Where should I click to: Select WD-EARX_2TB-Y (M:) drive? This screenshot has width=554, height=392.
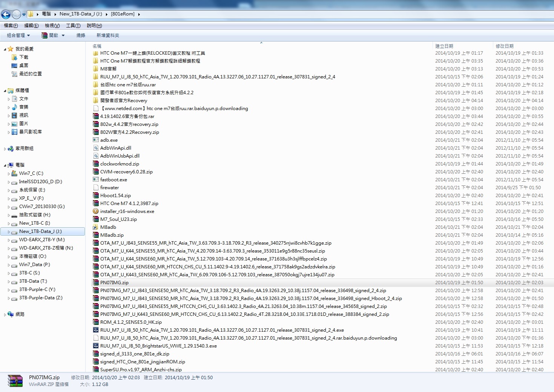[42, 240]
